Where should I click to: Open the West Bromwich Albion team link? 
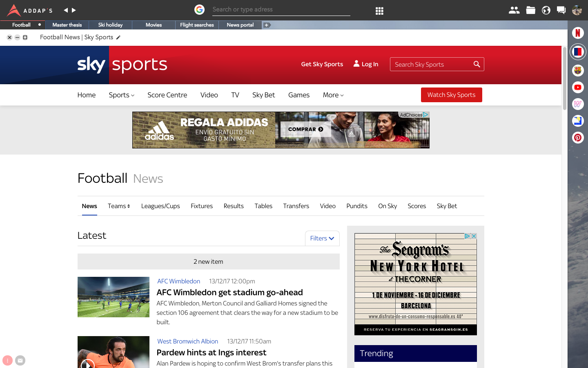pyautogui.click(x=187, y=341)
